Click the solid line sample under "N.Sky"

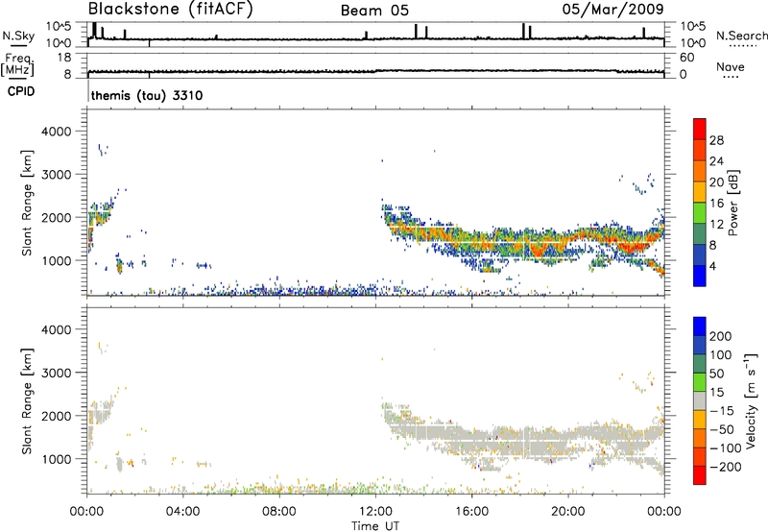[x=18, y=45]
